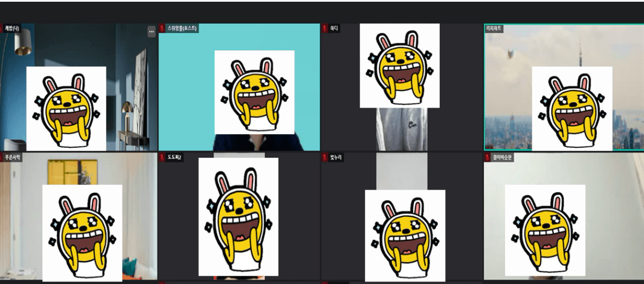
Task: Click the rabbit sticker in 파디's video tile
Action: tap(399, 65)
